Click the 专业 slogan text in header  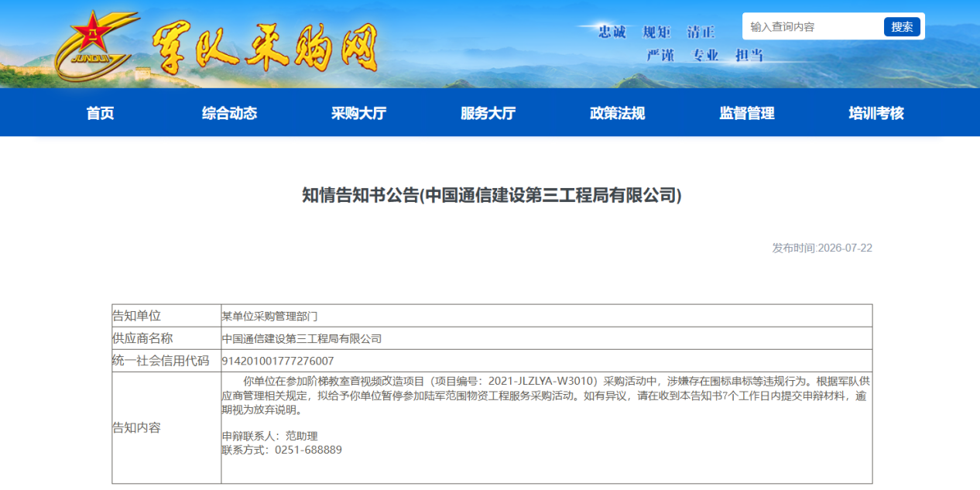click(705, 55)
